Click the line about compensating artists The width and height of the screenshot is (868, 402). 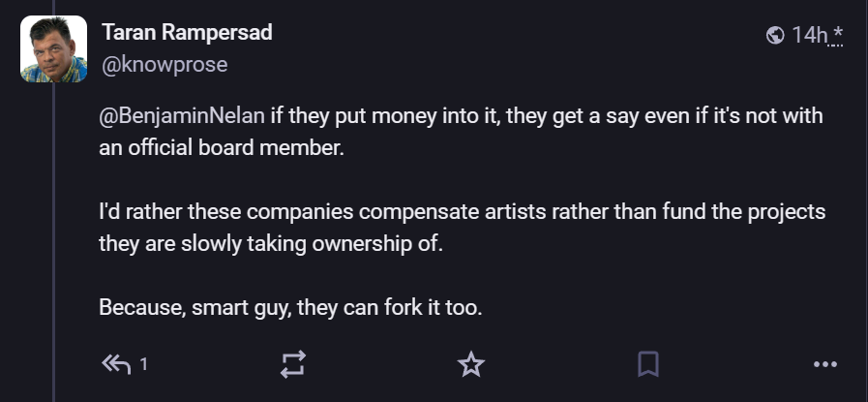click(463, 212)
